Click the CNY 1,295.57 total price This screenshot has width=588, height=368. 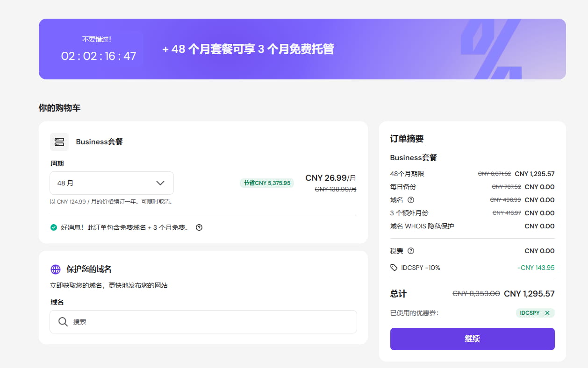[x=529, y=293]
